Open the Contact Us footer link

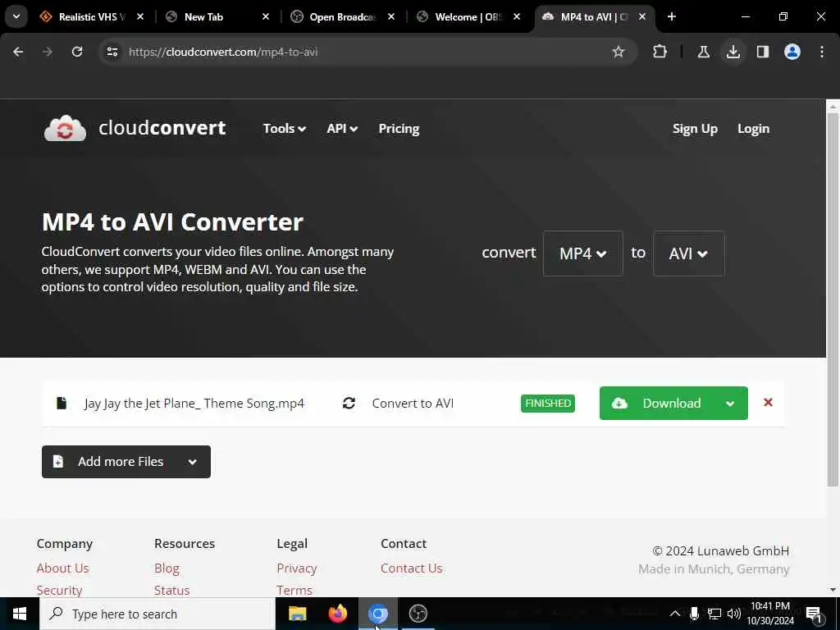tap(412, 568)
